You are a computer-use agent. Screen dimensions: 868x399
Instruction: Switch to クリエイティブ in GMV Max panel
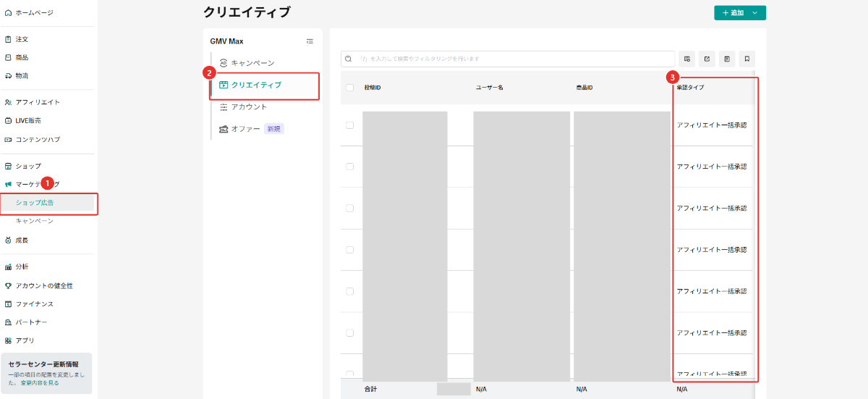250,85
